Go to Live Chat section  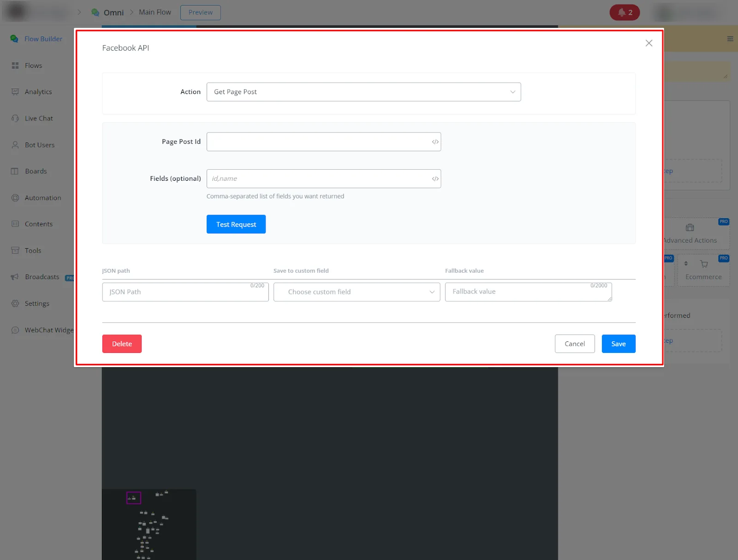pyautogui.click(x=39, y=119)
